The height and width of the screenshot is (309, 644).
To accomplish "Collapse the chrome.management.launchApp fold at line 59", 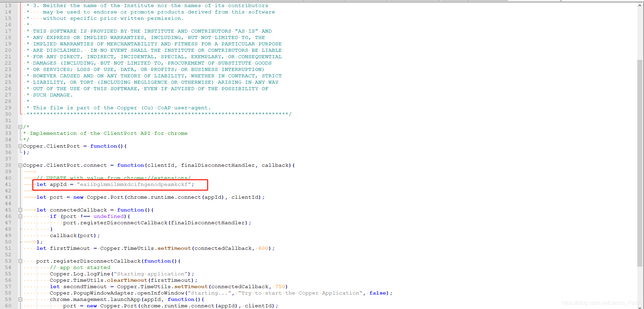I will [x=20, y=300].
